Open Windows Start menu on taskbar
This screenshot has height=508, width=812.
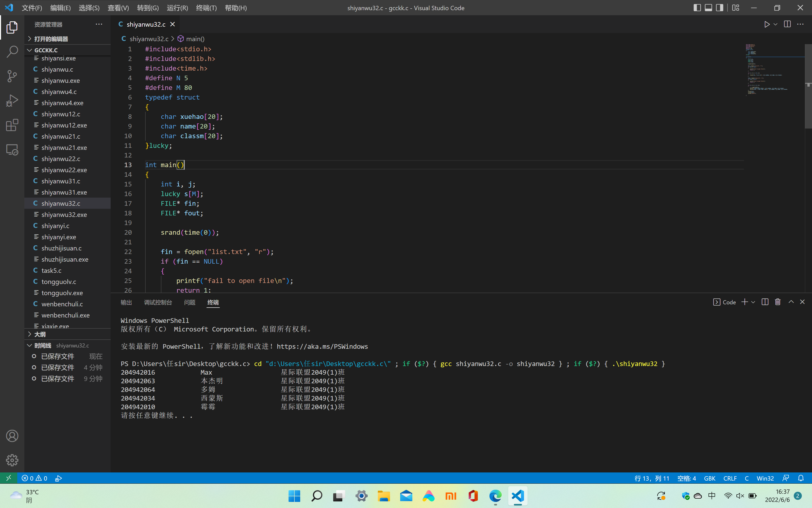pos(294,496)
